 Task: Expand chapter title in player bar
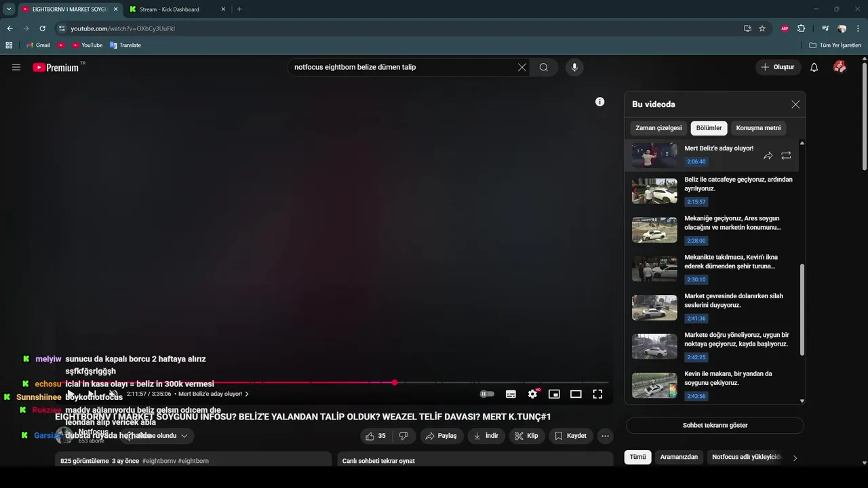[x=246, y=394]
